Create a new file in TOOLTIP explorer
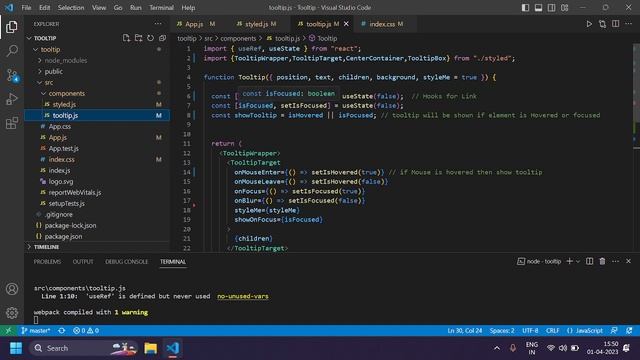 (x=127, y=38)
